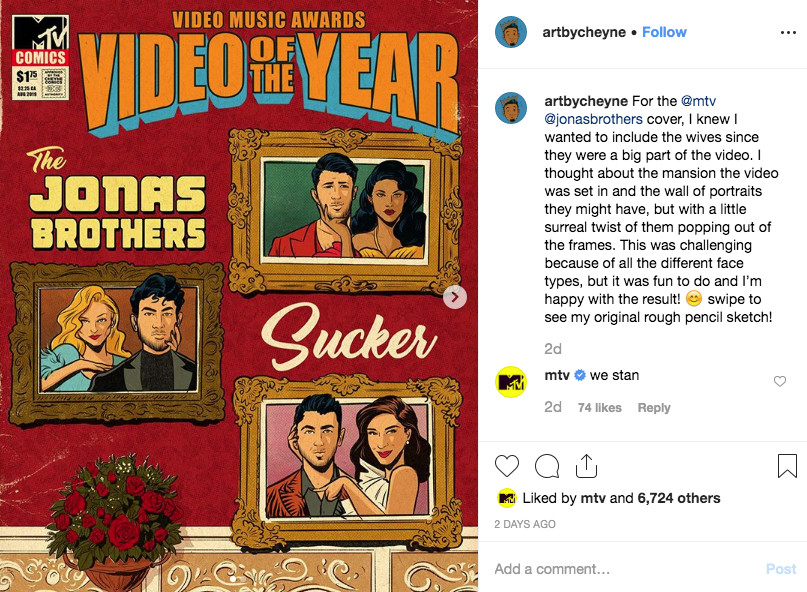Advance to next image with carousel arrow
807x592 pixels.
coord(454,297)
